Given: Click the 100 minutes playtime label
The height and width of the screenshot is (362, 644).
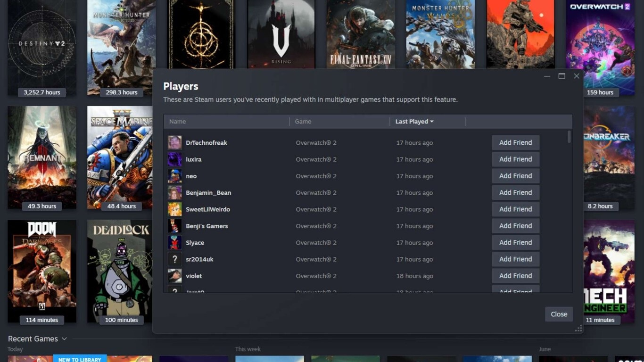Looking at the screenshot, I should pyautogui.click(x=122, y=320).
